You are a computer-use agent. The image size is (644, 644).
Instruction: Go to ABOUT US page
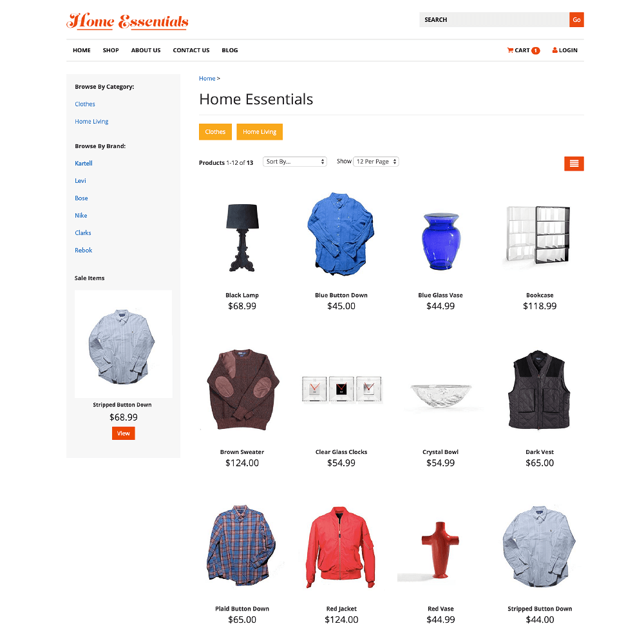pos(146,50)
